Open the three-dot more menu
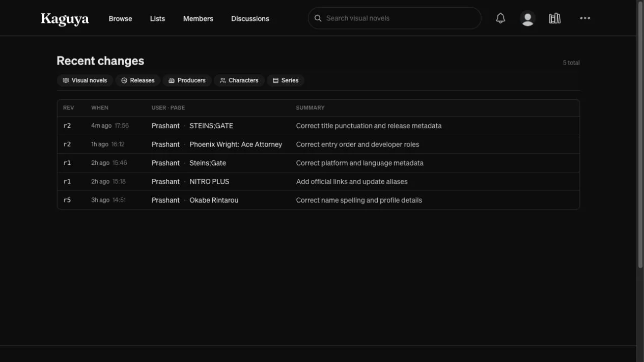644x362 pixels. [585, 18]
